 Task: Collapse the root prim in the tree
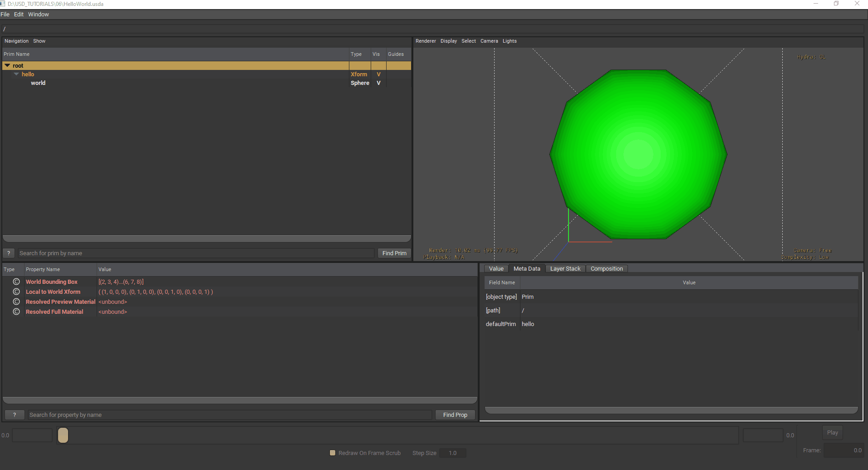[x=7, y=65]
